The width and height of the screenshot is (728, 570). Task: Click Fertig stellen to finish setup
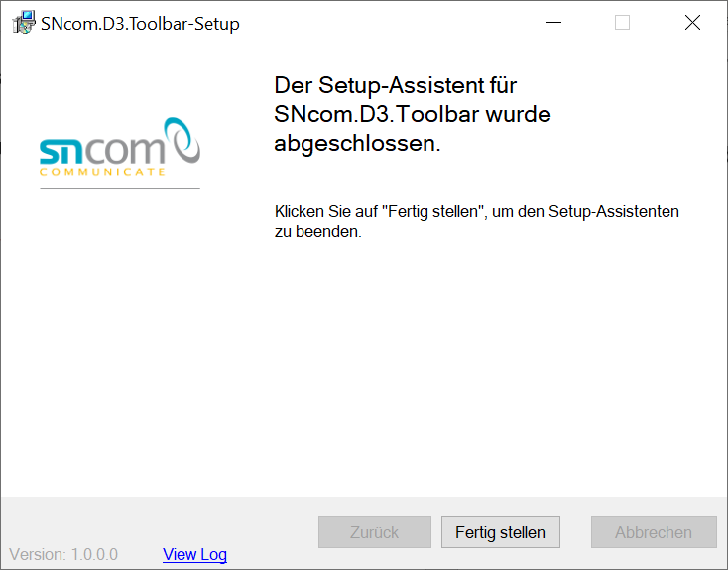tap(501, 532)
